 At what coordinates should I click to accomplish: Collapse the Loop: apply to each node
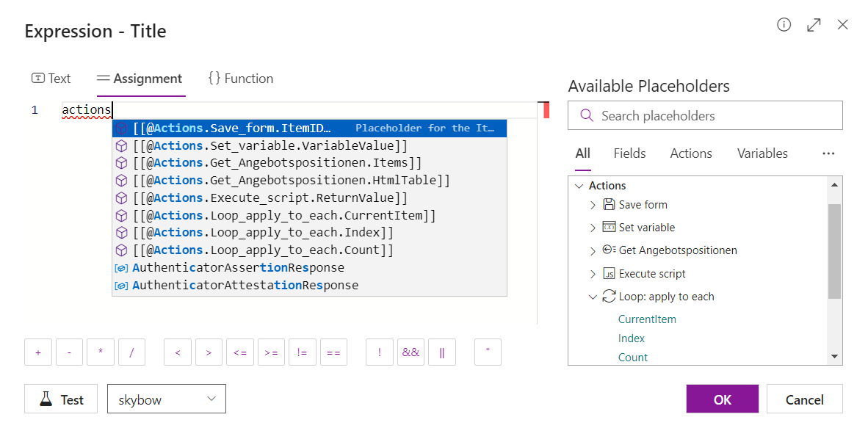pyautogui.click(x=593, y=297)
